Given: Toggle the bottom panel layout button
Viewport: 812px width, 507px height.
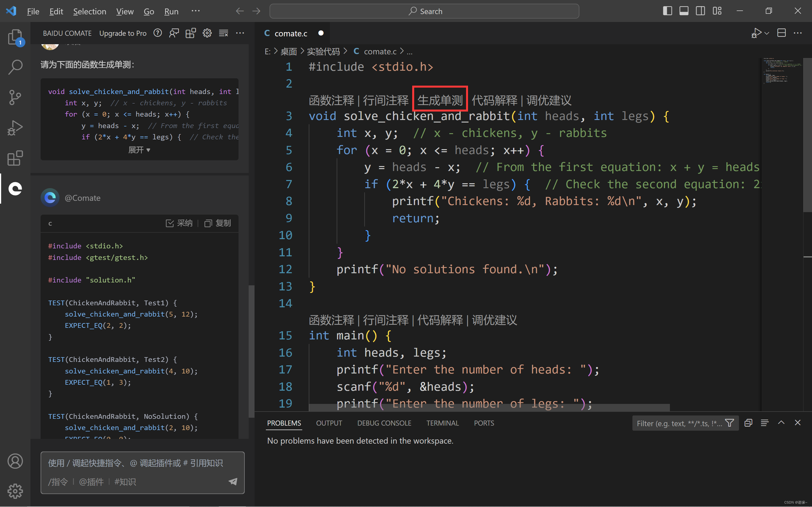Looking at the screenshot, I should click(684, 11).
